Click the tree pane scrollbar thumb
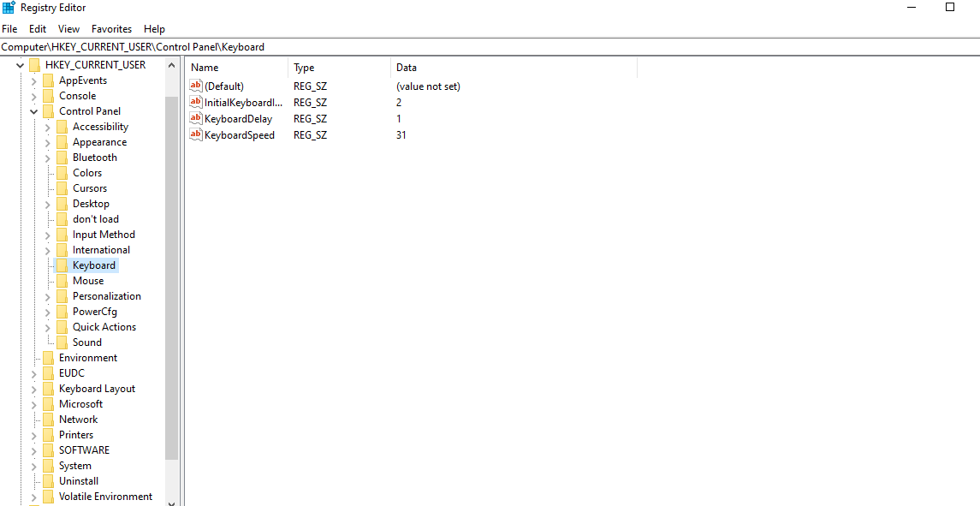980x506 pixels. point(172,278)
